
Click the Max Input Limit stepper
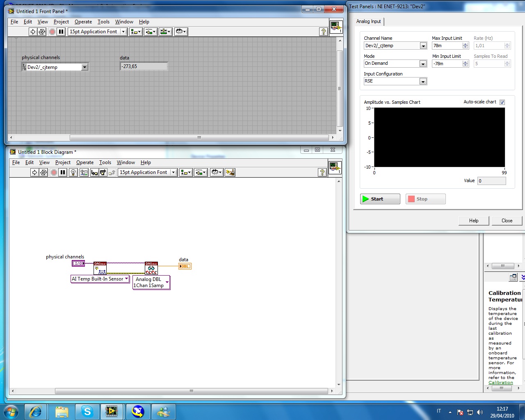click(465, 46)
